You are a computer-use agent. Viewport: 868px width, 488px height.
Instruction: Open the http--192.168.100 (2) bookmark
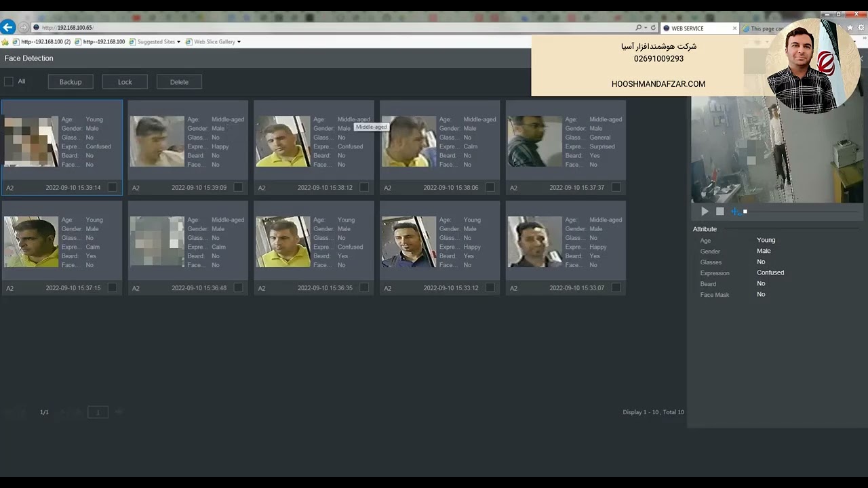pyautogui.click(x=41, y=42)
